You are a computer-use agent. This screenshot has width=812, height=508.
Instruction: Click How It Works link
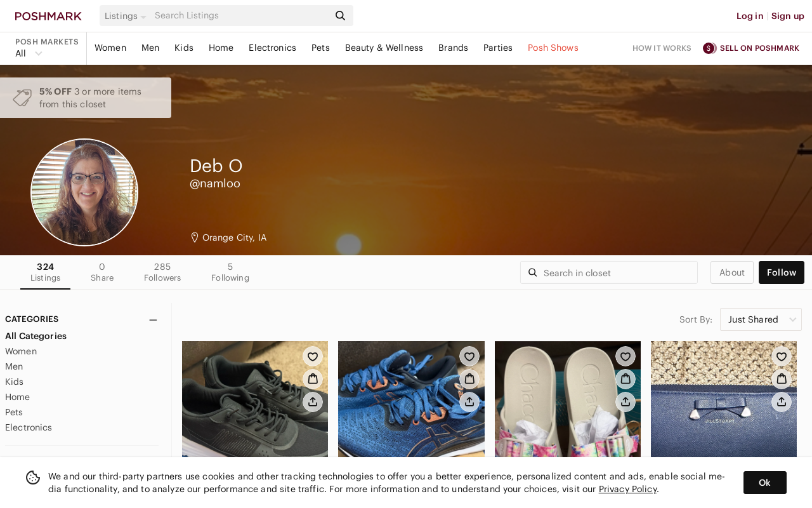(662, 48)
